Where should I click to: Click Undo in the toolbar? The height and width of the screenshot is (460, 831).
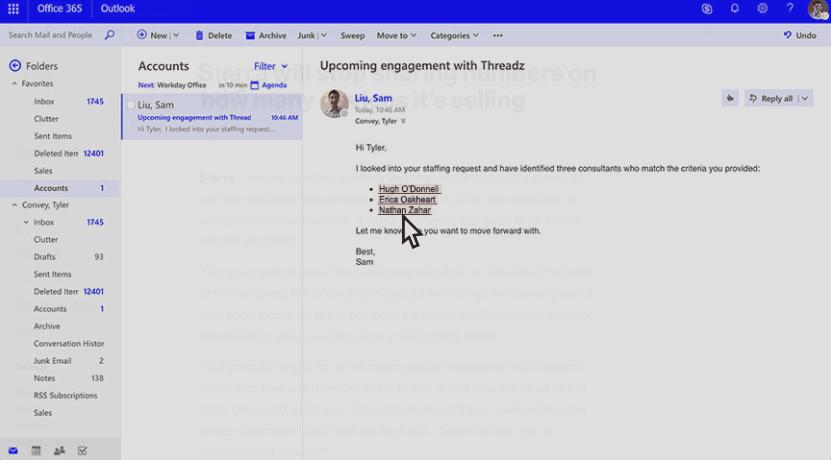(800, 36)
